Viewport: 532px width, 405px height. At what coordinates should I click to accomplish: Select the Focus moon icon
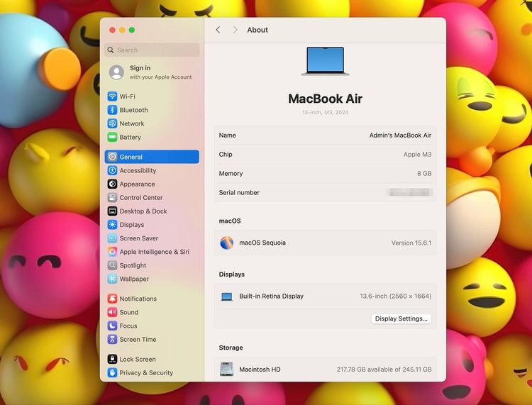click(x=112, y=326)
